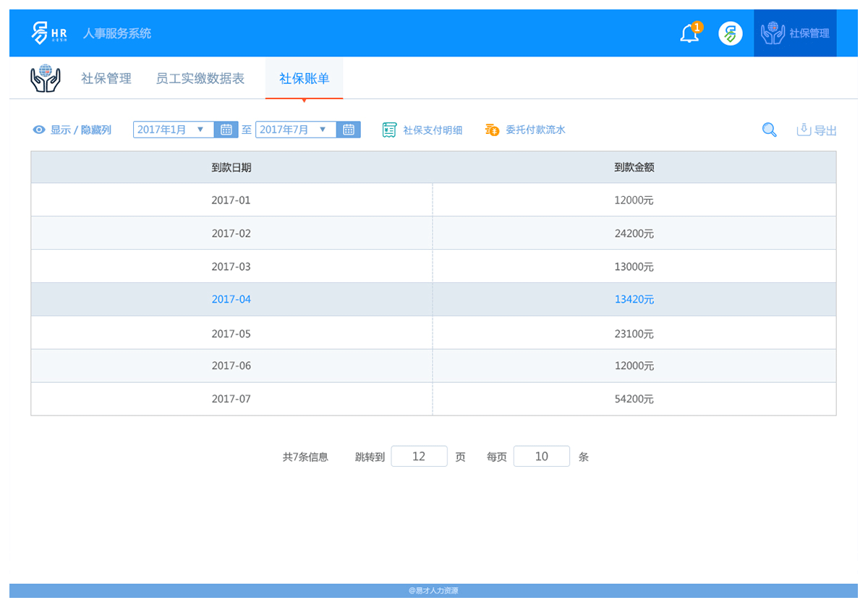
Task: Click the HR logo in header
Action: point(49,33)
